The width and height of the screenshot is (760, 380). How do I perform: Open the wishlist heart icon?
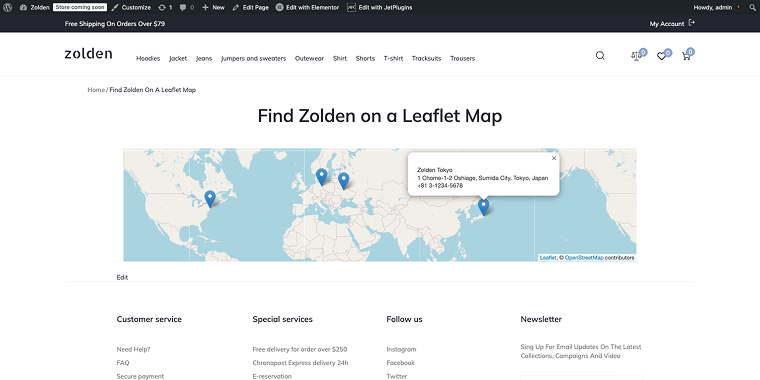coord(661,56)
